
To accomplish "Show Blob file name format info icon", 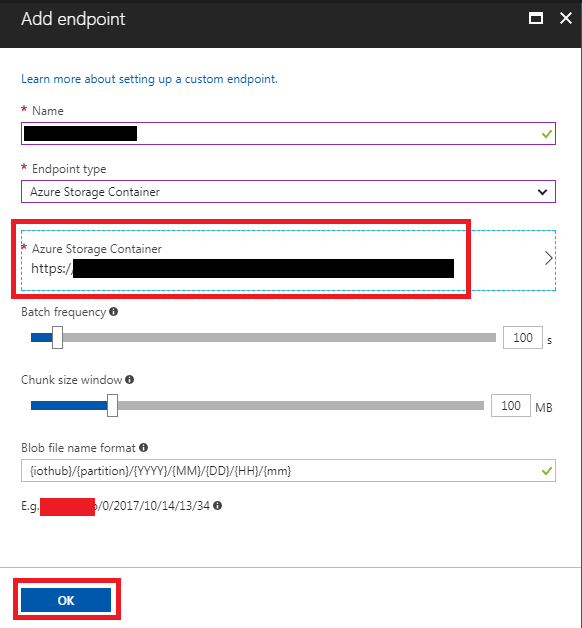I will [143, 447].
